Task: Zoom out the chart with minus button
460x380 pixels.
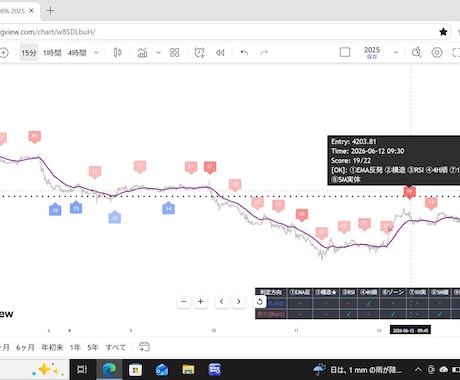Action: pos(184,302)
